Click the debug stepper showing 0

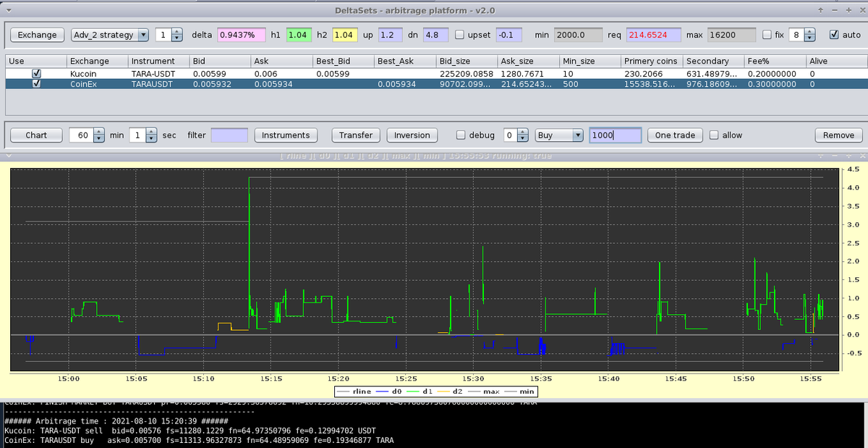pyautogui.click(x=516, y=135)
